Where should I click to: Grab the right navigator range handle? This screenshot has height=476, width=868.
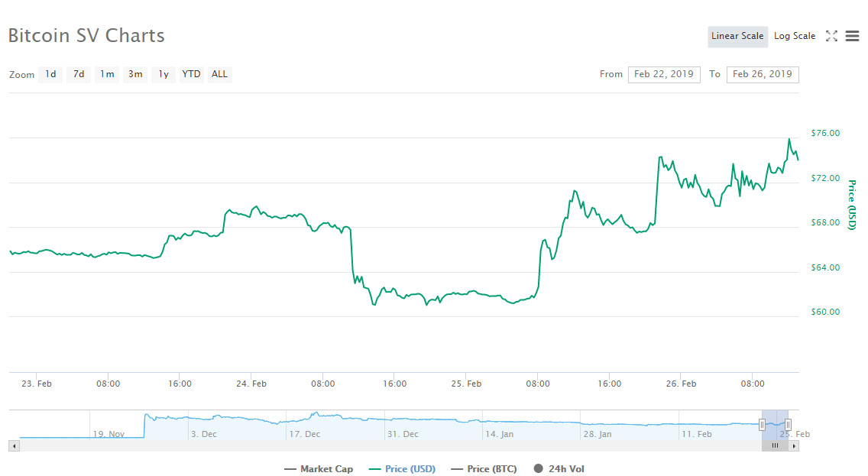pos(788,425)
